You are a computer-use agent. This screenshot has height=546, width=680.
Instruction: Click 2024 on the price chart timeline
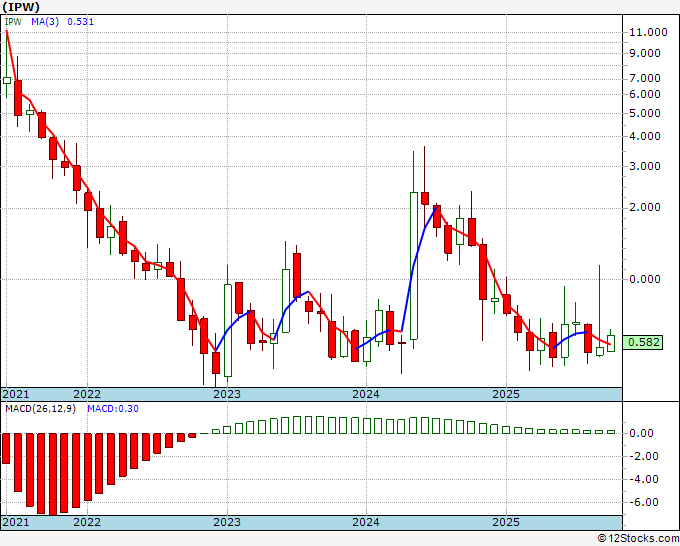coord(366,394)
